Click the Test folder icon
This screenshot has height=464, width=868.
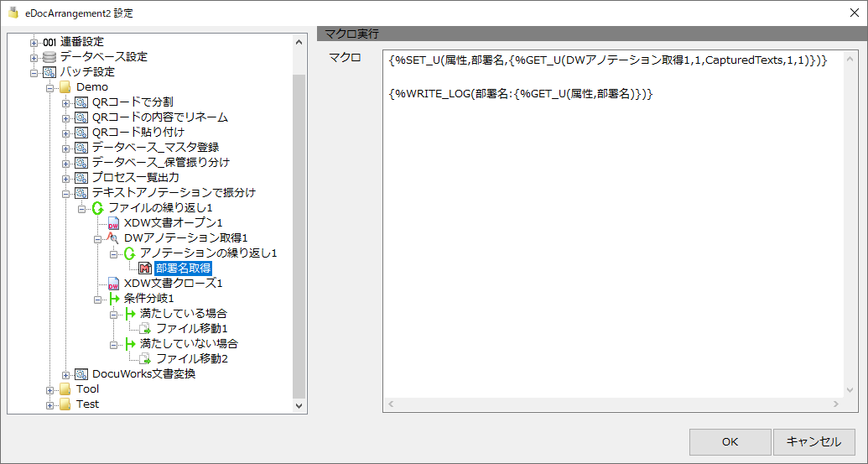[x=65, y=404]
